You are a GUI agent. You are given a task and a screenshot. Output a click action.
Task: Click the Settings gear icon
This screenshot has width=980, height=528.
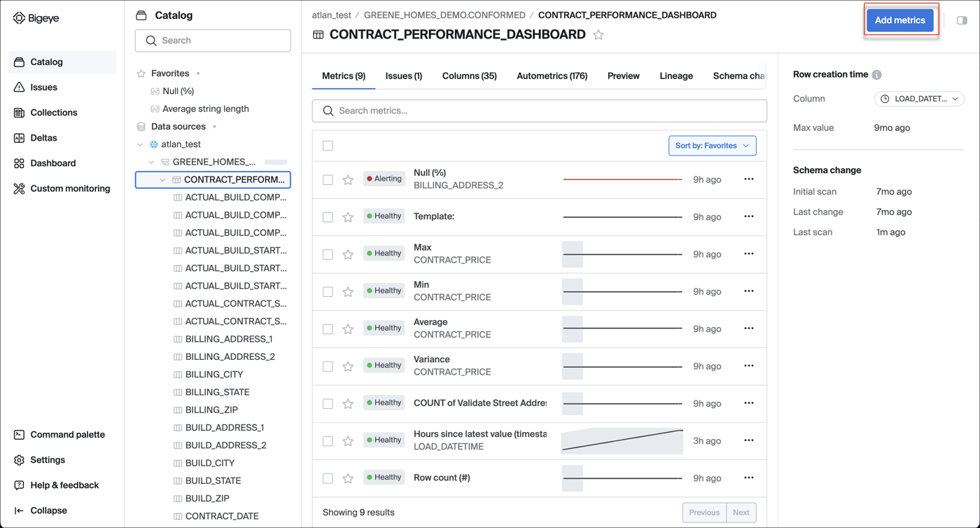19,460
